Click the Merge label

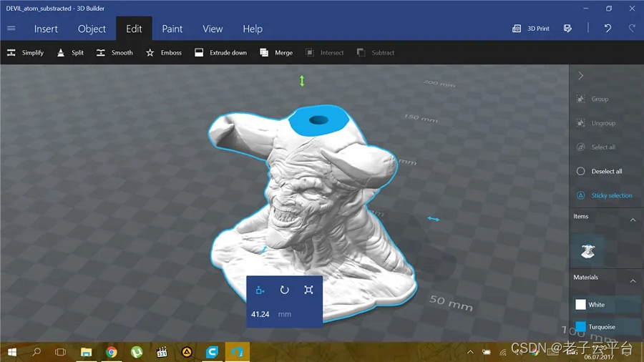284,52
